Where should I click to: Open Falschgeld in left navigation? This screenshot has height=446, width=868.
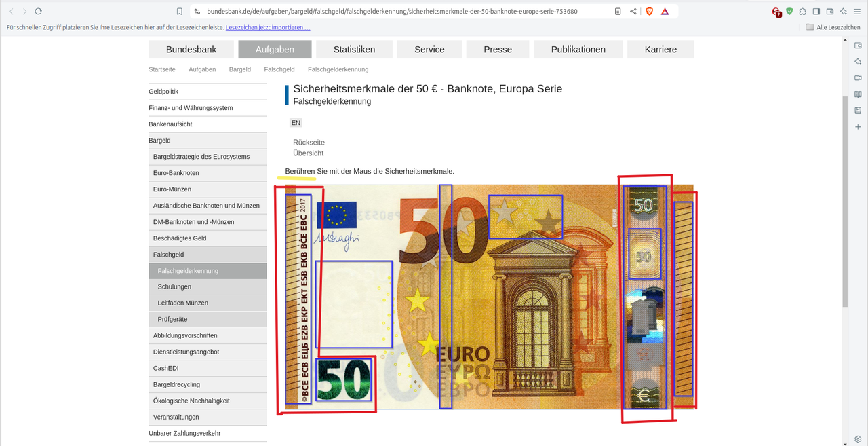point(208,255)
